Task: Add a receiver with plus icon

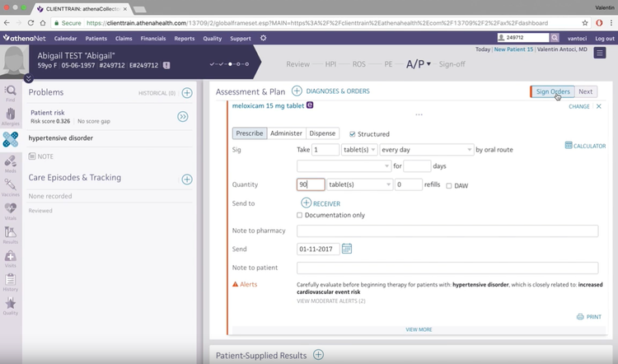Action: pos(306,203)
